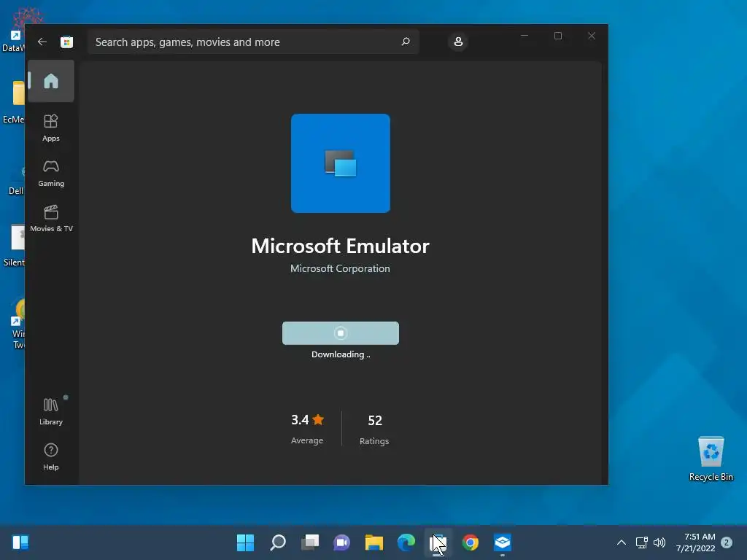Click the network icon in system tray
This screenshot has width=747, height=560.
642,542
